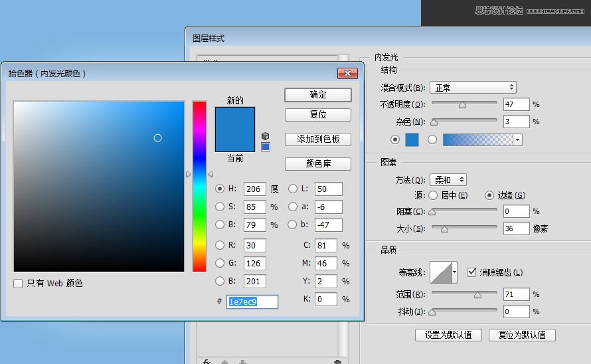This screenshot has width=591, height=364.
Task: Click the web-safe color square under the cube
Action: coord(266,147)
